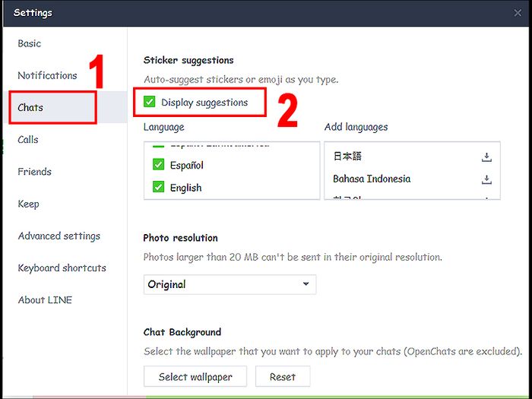
Task: Download the Bahasa Indonesia language pack
Action: pos(487,180)
